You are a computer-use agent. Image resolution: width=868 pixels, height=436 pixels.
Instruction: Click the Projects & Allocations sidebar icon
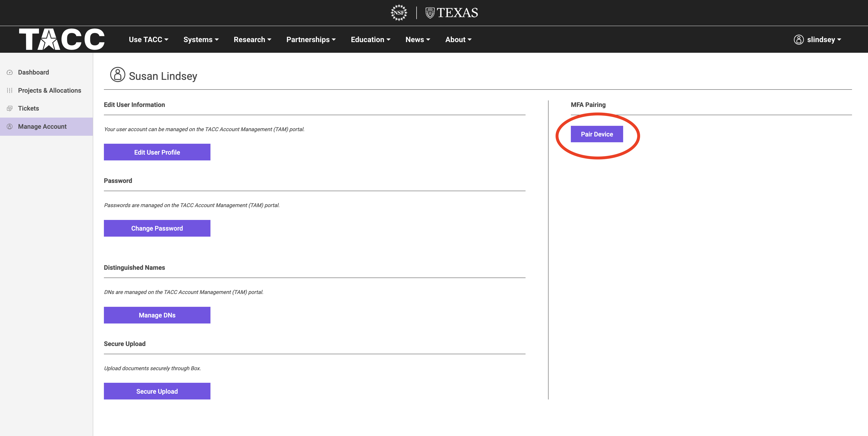(x=10, y=90)
